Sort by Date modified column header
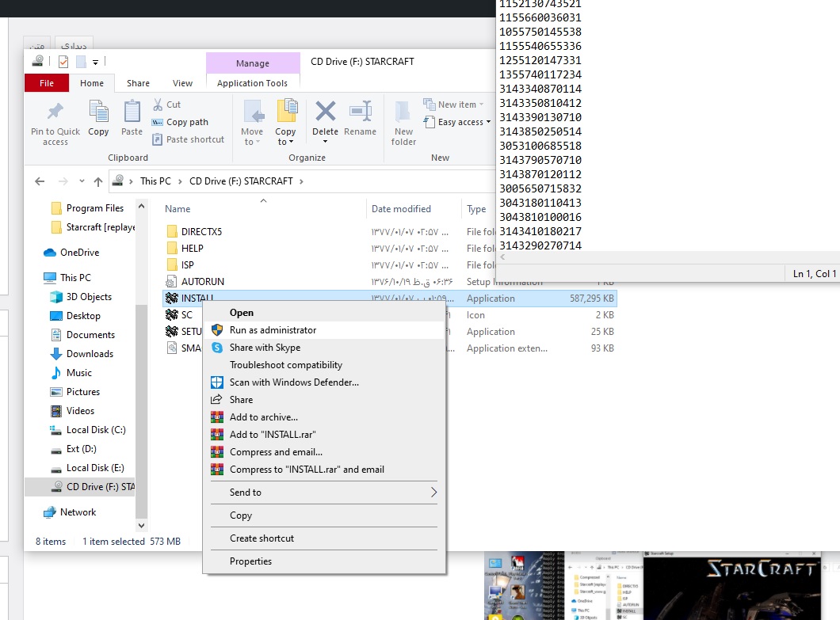840x620 pixels. point(401,209)
